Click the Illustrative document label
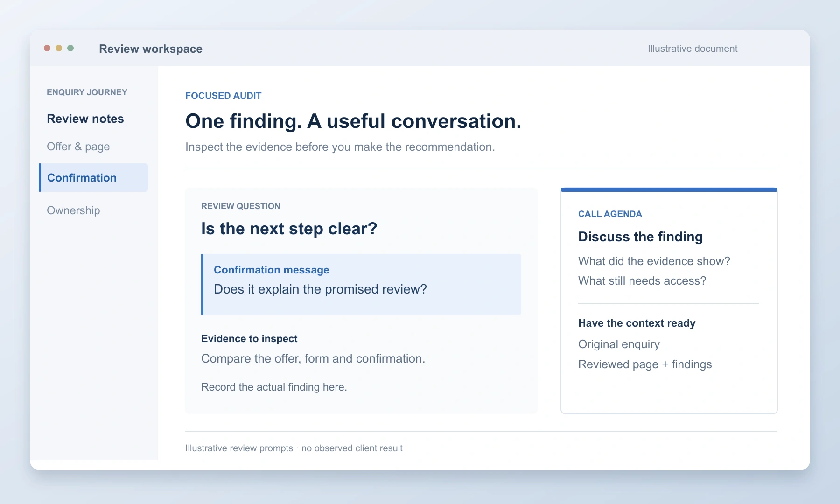Viewport: 840px width, 504px height. tap(693, 49)
